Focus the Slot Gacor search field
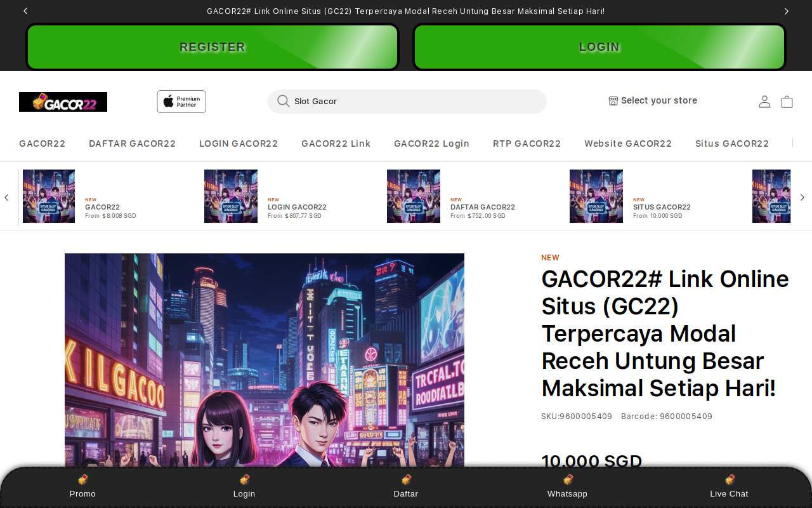Viewport: 812px width, 508px height. tap(407, 102)
